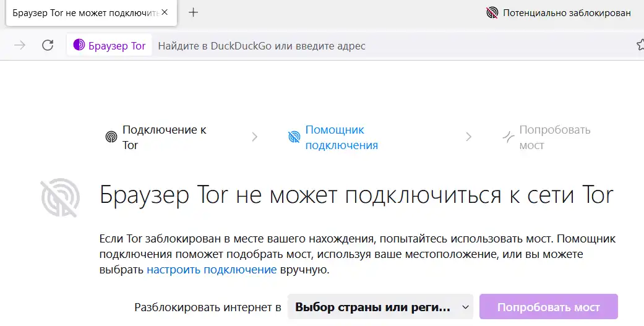Go to 'Подключение к Tor' breadcrumb step

164,137
